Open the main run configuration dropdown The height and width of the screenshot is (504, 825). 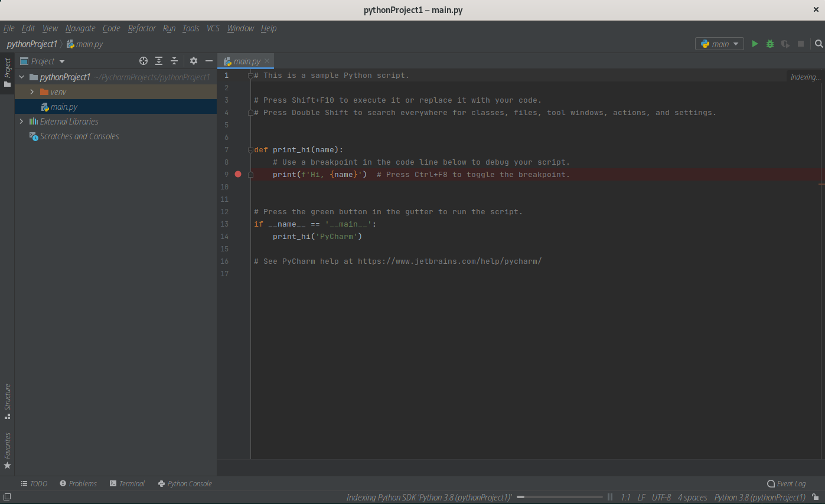coord(719,44)
